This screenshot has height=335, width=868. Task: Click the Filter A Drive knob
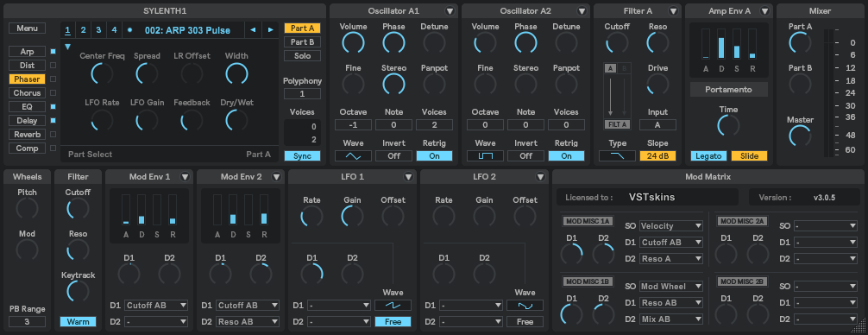point(657,84)
